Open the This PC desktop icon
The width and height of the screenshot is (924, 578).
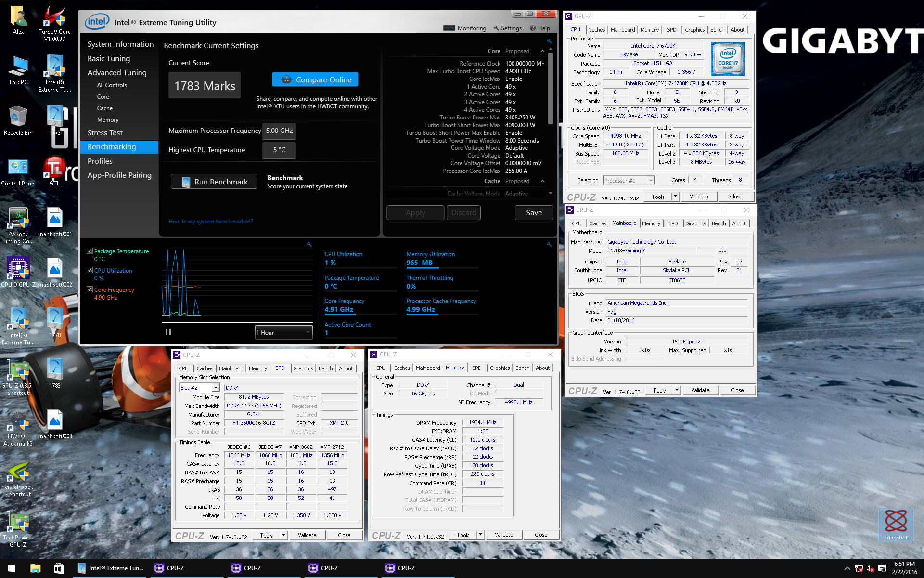pyautogui.click(x=18, y=71)
